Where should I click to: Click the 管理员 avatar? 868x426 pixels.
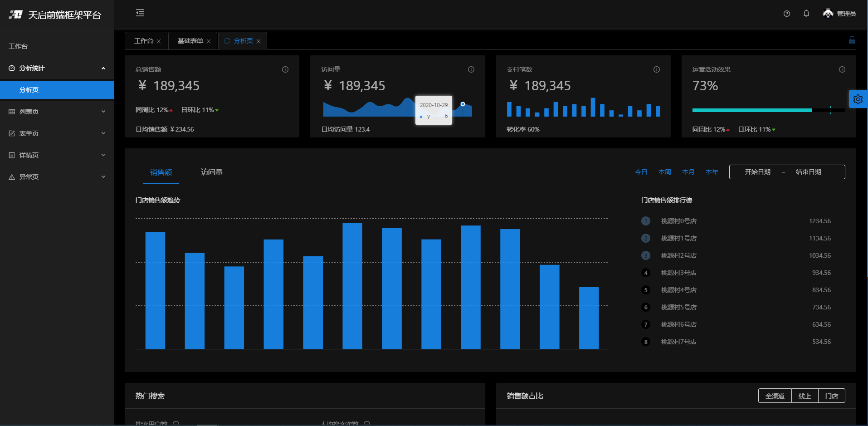click(828, 14)
